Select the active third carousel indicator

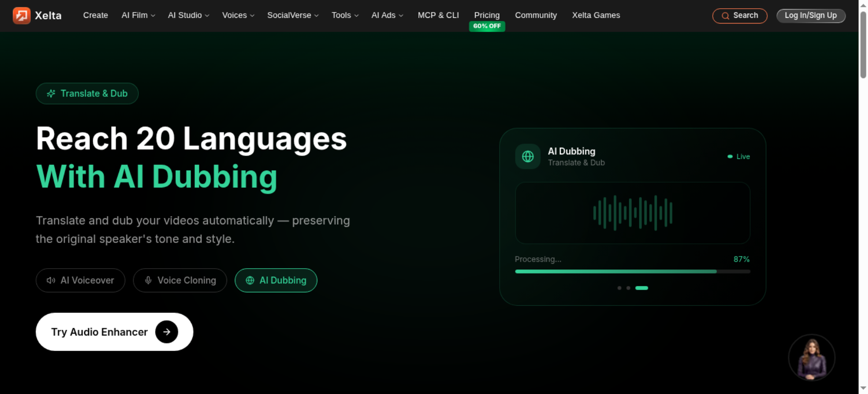642,288
